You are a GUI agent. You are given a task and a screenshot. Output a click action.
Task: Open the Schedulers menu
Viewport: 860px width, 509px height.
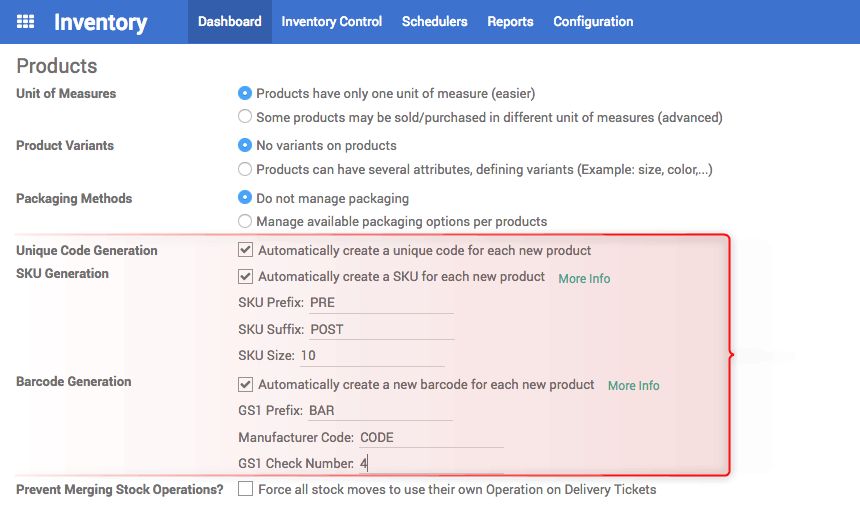click(x=434, y=21)
